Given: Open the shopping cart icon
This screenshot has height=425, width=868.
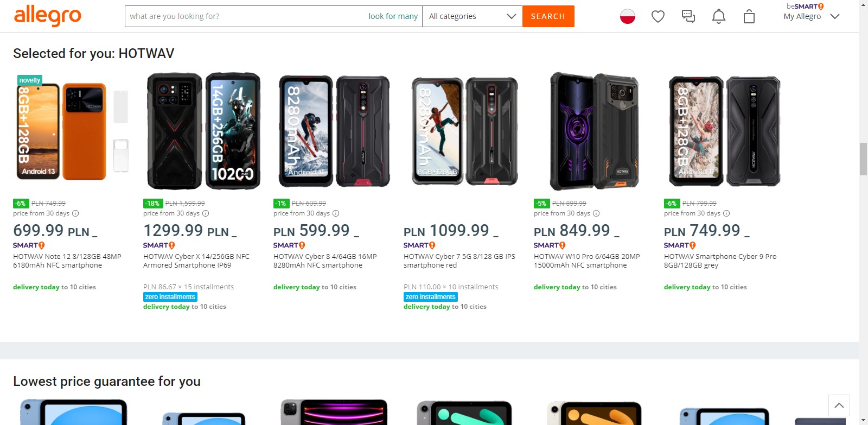Looking at the screenshot, I should click(x=749, y=17).
